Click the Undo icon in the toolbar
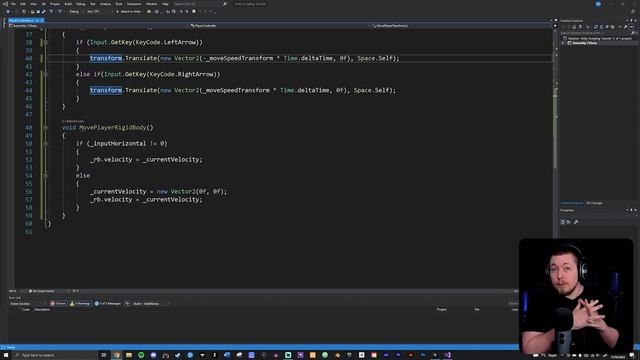The height and width of the screenshot is (360, 640). tap(51, 12)
